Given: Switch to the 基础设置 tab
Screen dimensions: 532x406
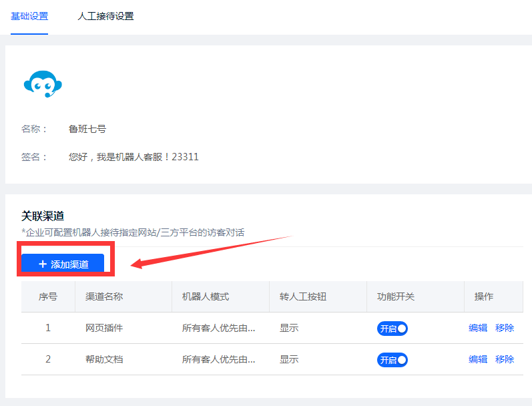Looking at the screenshot, I should pyautogui.click(x=29, y=16).
